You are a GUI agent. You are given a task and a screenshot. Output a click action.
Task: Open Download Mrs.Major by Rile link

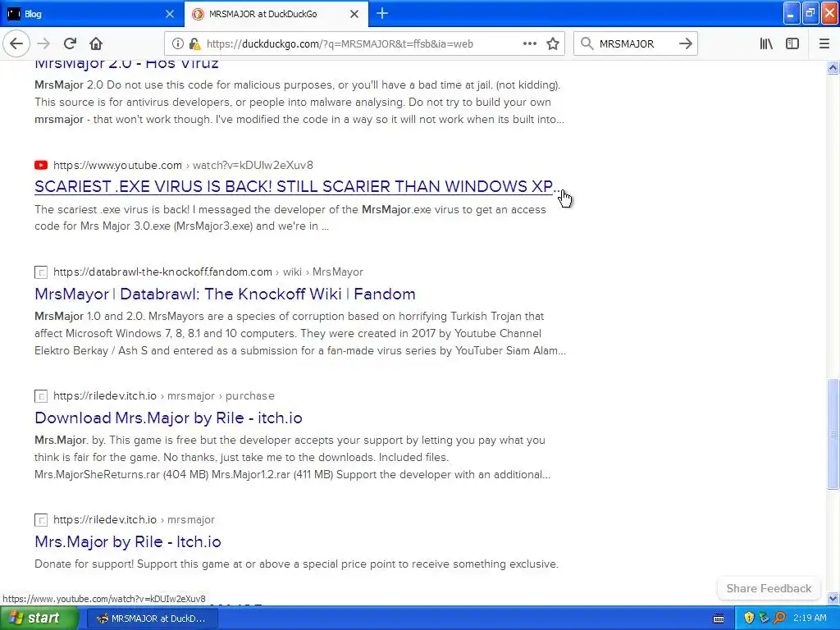point(168,418)
